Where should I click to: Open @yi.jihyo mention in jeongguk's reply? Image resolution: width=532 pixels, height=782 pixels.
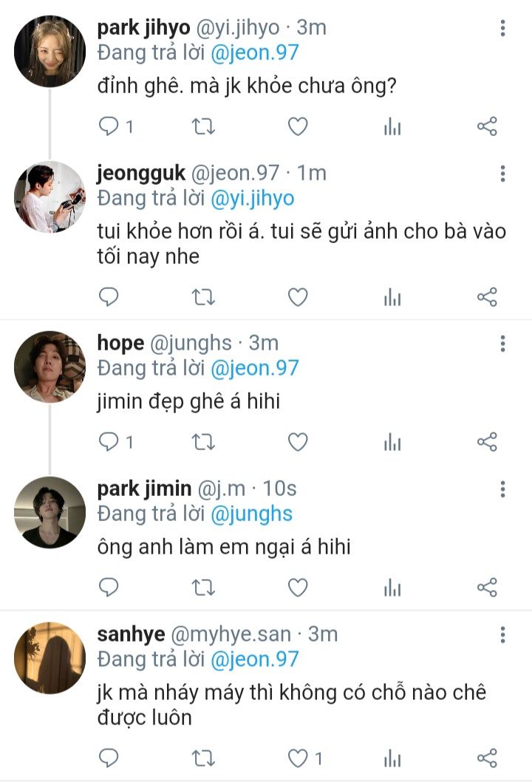pyautogui.click(x=252, y=198)
